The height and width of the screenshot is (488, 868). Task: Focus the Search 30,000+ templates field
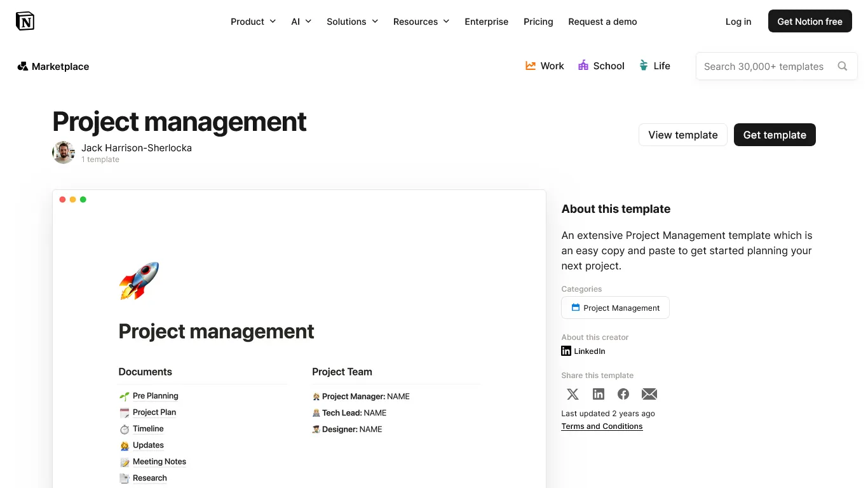pos(776,66)
